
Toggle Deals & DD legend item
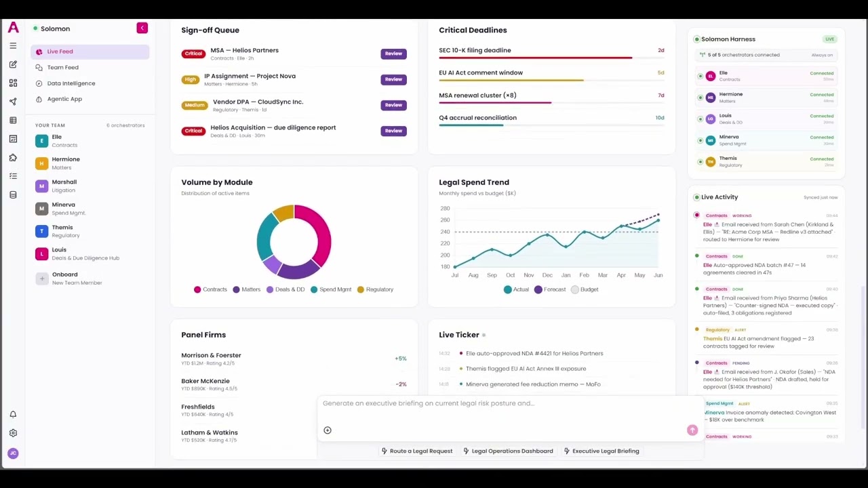[x=285, y=289]
